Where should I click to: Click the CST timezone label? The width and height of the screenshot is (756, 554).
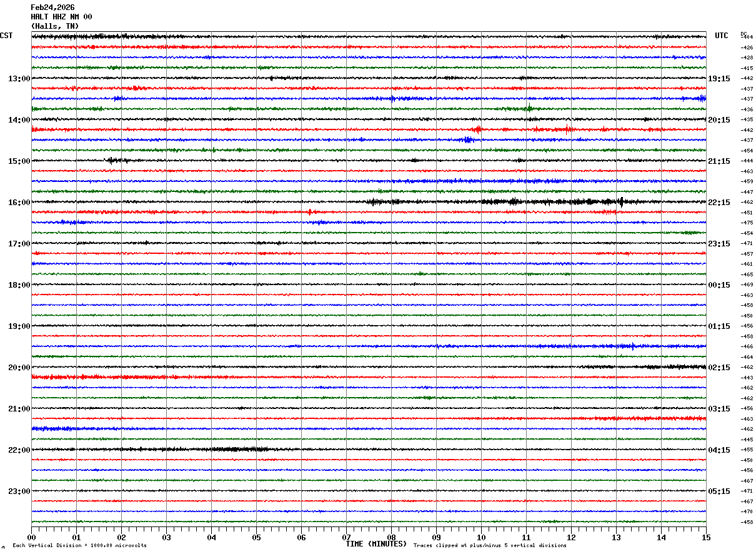6,36
